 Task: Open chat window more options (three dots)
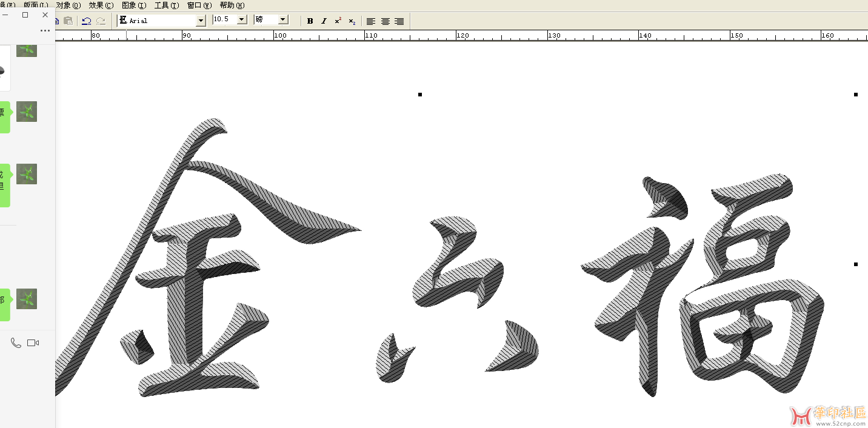(x=45, y=30)
